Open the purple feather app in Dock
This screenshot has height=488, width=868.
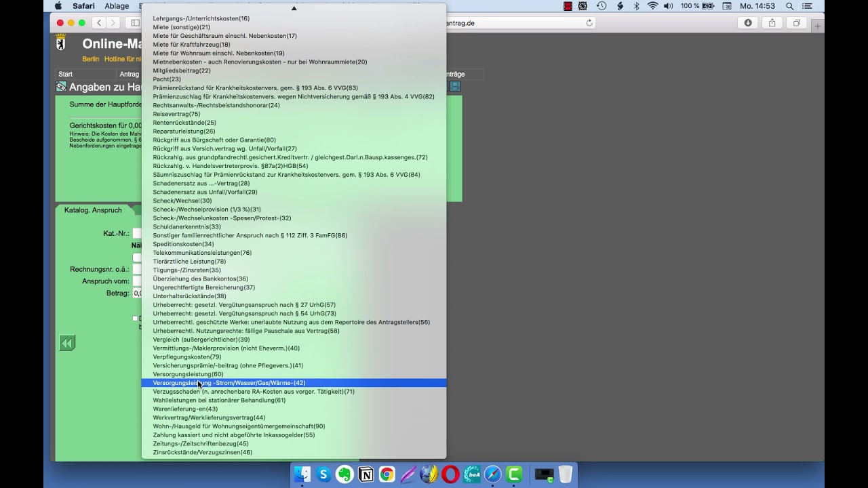408,474
